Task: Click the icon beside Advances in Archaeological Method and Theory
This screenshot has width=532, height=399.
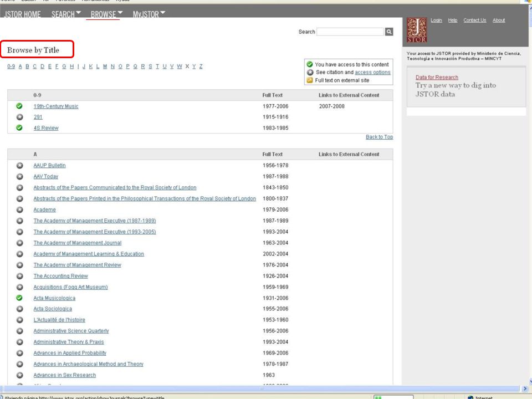Action: click(x=20, y=364)
